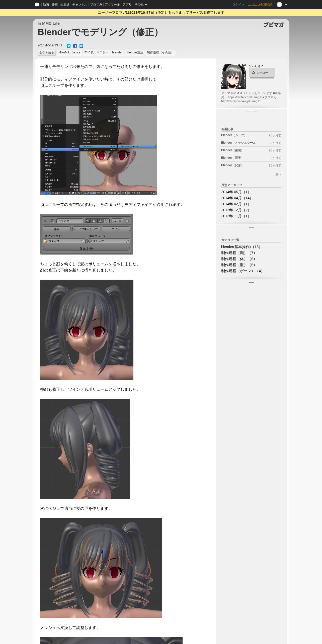This screenshot has width=322, height=644.
Task: Collapse the author profile panel handle
Action: [251, 111]
